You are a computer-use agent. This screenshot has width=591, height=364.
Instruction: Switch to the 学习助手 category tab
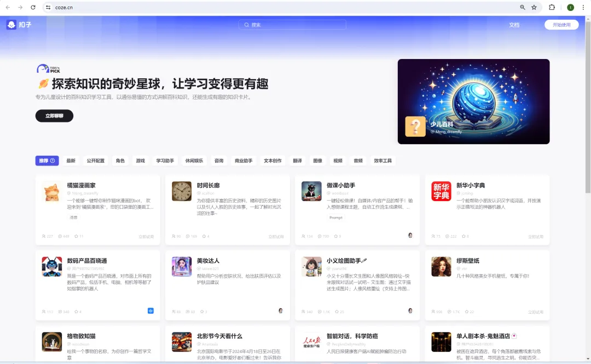[165, 161]
